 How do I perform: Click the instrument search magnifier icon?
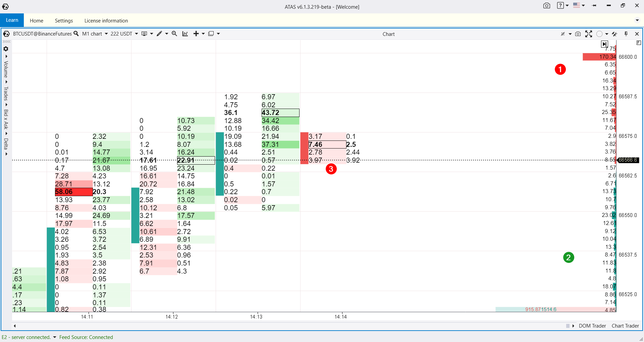76,34
